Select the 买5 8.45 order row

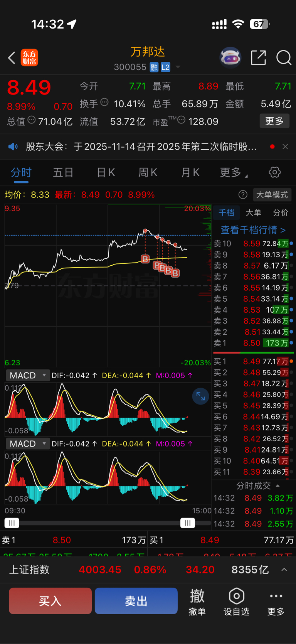253,406
